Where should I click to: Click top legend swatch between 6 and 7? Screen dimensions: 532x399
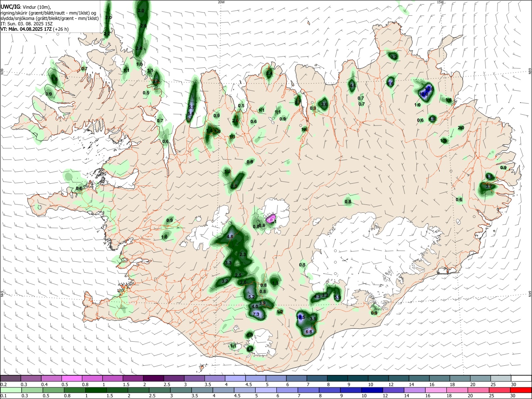click(x=297, y=379)
